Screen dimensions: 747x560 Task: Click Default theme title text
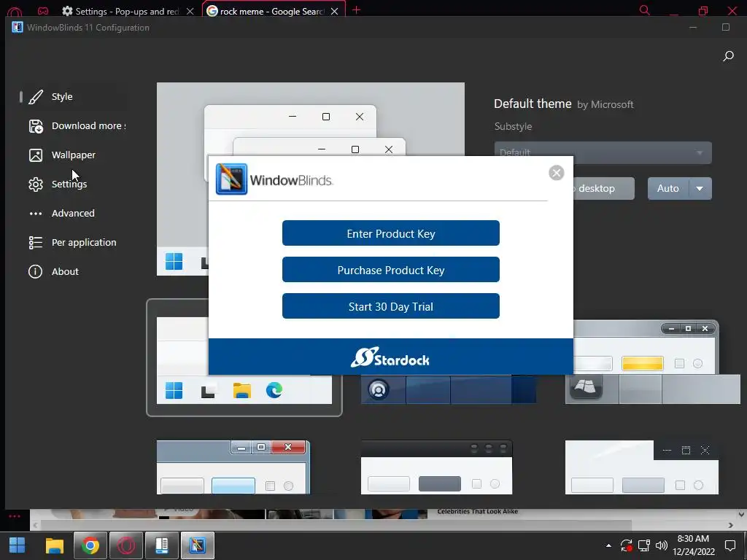(533, 104)
